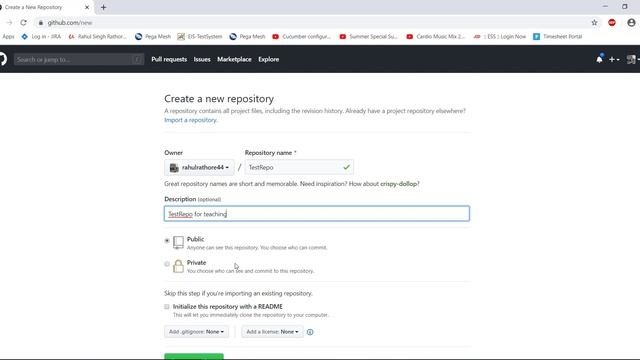Open the first Pega Mesh bookmark

(153, 36)
